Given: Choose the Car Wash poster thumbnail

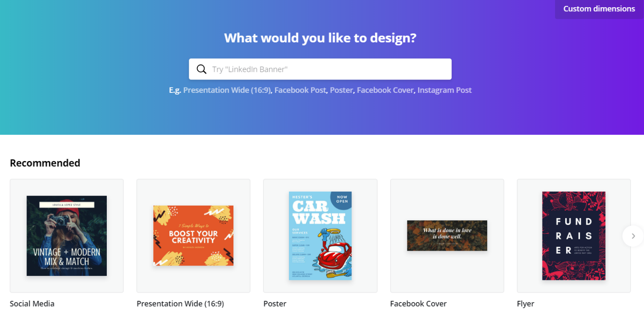Looking at the screenshot, I should [x=320, y=236].
